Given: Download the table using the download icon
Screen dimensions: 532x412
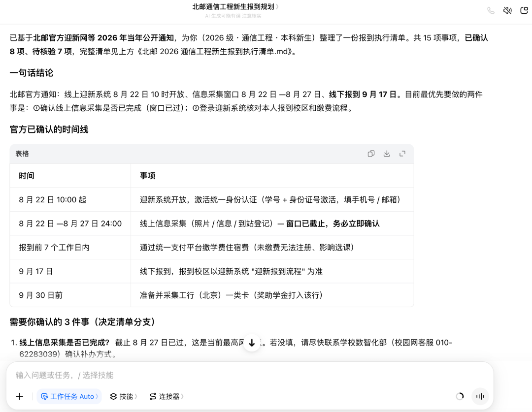Looking at the screenshot, I should (x=387, y=154).
